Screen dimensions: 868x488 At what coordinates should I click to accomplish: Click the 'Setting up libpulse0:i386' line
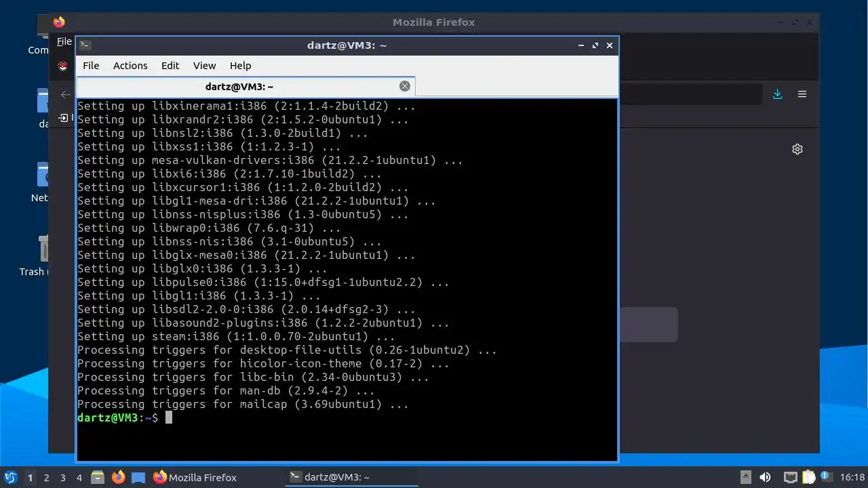pos(263,283)
